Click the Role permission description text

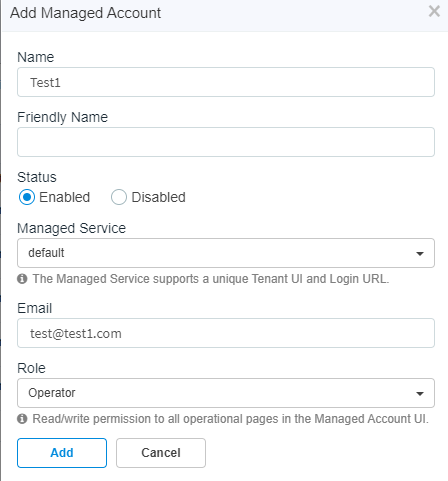(230, 419)
